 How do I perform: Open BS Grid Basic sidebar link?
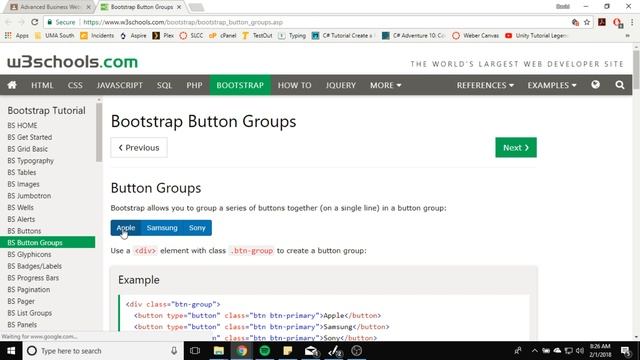pyautogui.click(x=27, y=149)
